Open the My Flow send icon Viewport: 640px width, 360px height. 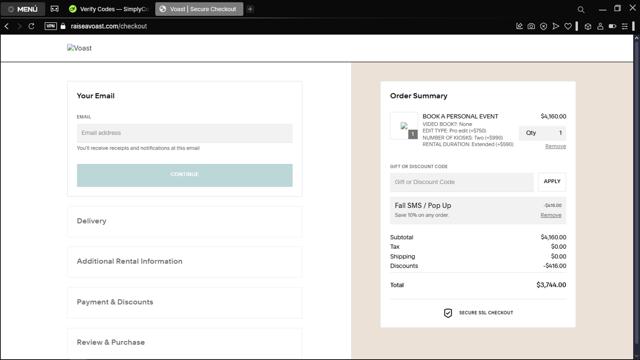[556, 26]
